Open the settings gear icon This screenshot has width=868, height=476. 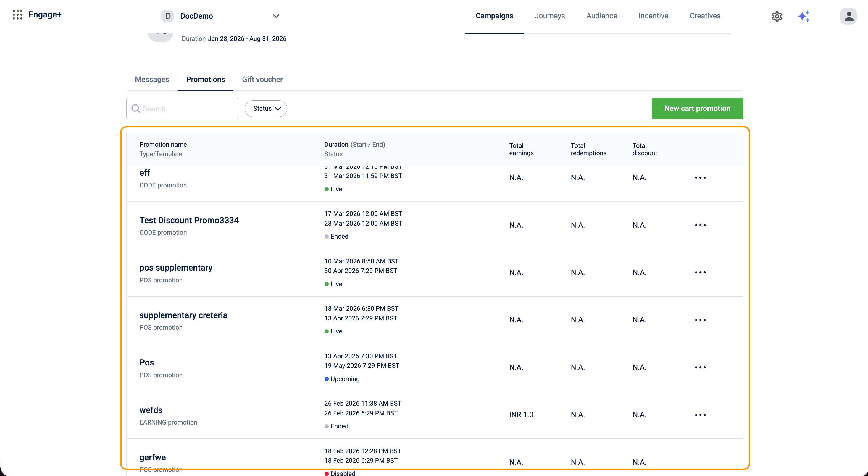pos(777,16)
